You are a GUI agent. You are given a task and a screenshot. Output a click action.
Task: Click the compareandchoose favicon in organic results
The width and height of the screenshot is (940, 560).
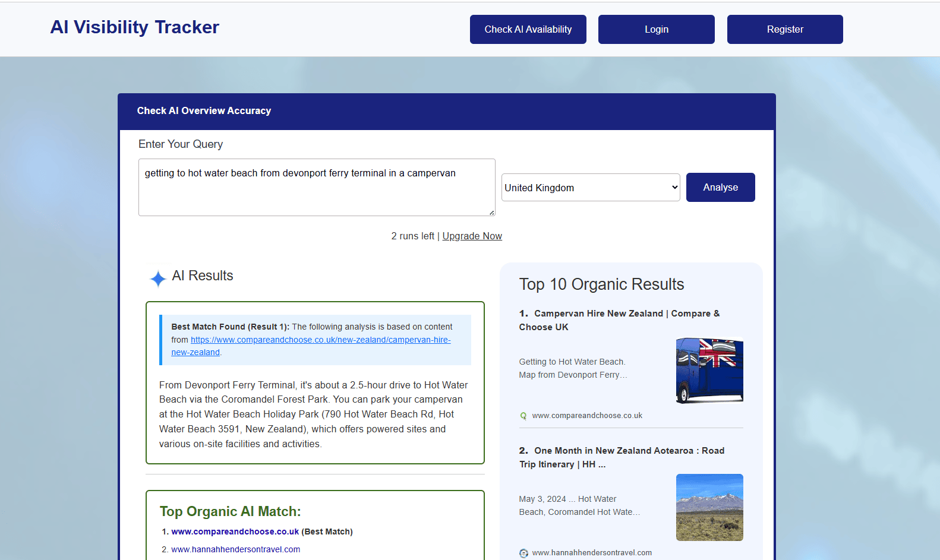pyautogui.click(x=523, y=416)
